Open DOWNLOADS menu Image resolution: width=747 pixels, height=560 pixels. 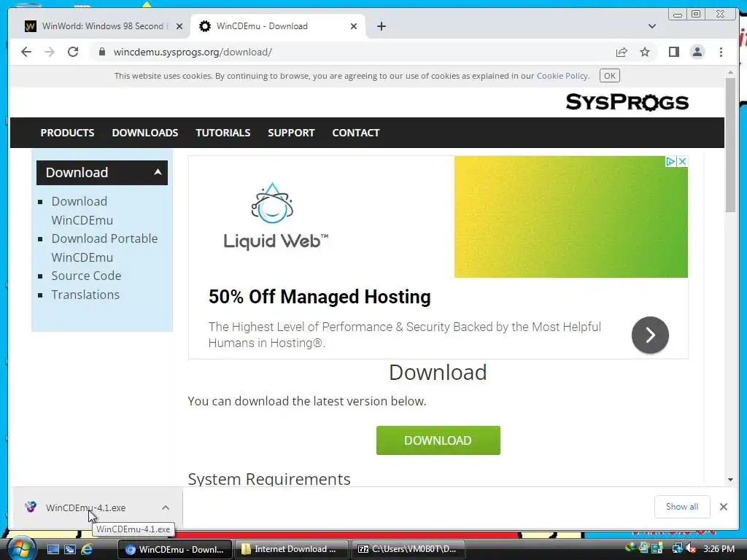[145, 133]
